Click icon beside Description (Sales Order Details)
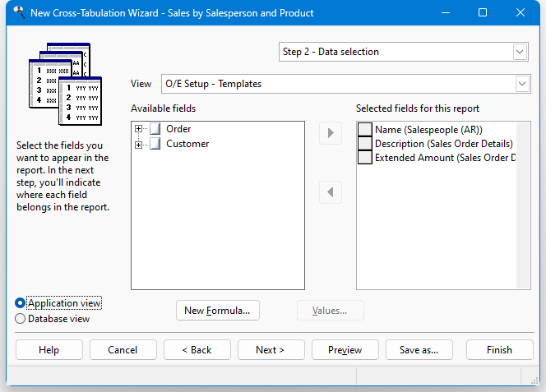 [365, 143]
